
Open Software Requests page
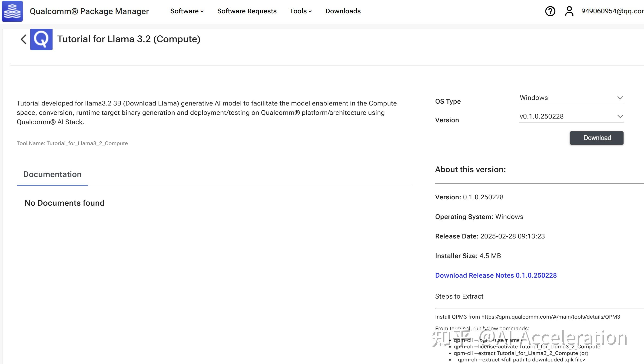247,11
